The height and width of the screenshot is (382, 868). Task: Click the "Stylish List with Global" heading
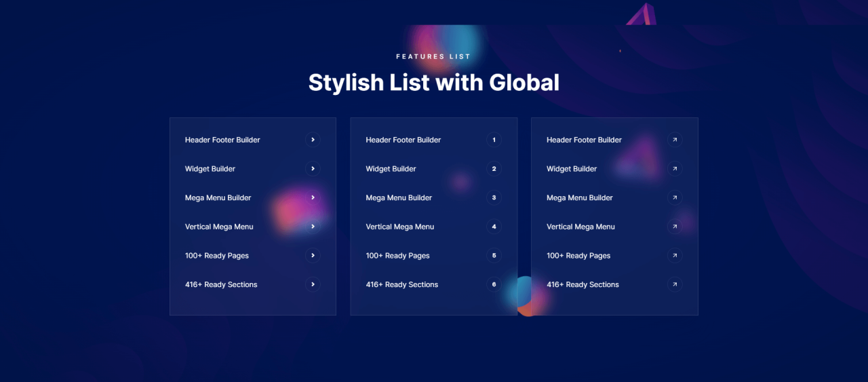tap(434, 83)
